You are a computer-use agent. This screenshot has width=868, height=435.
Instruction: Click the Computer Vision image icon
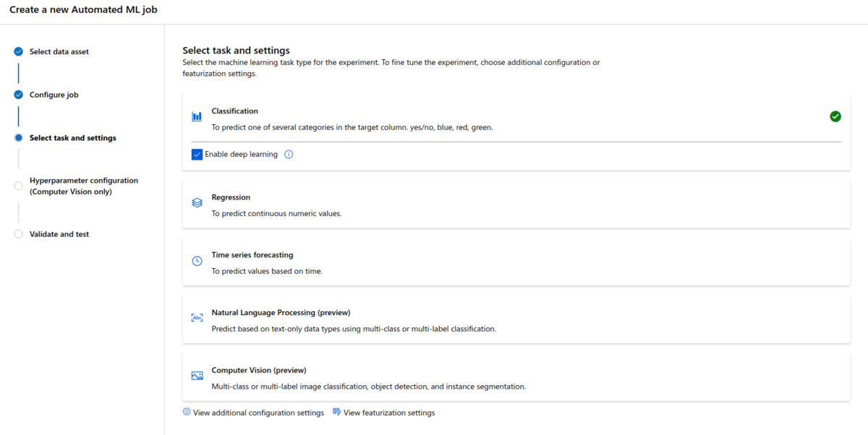click(x=197, y=376)
